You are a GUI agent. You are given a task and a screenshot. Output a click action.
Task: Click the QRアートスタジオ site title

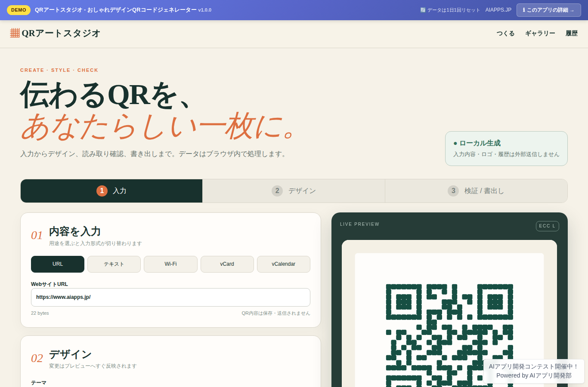(61, 33)
